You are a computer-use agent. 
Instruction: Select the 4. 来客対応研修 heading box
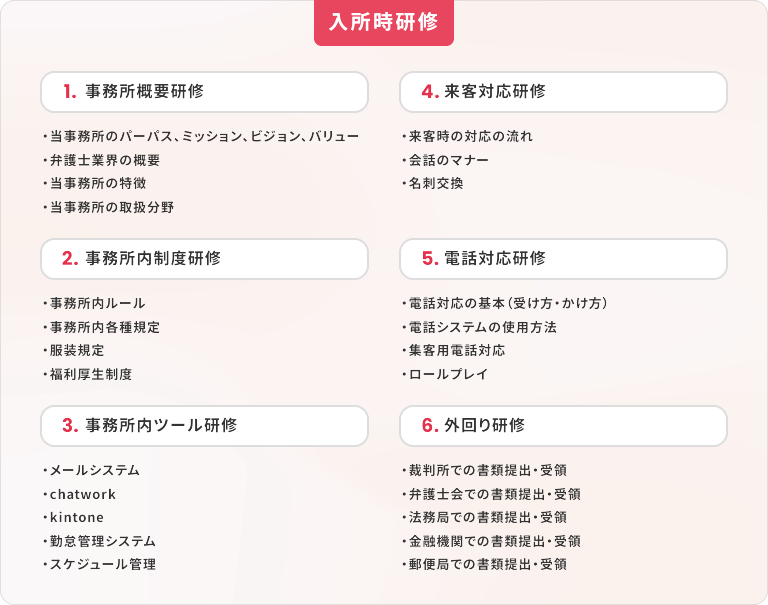(563, 92)
